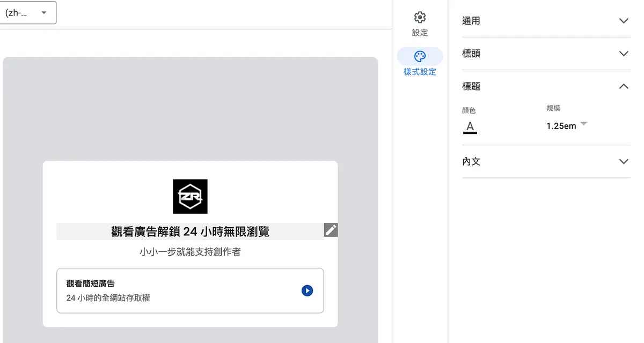Screen dimensions: 644x343
Task: Click the 24 小時的全網站存取權 description text
Action: [x=108, y=297]
